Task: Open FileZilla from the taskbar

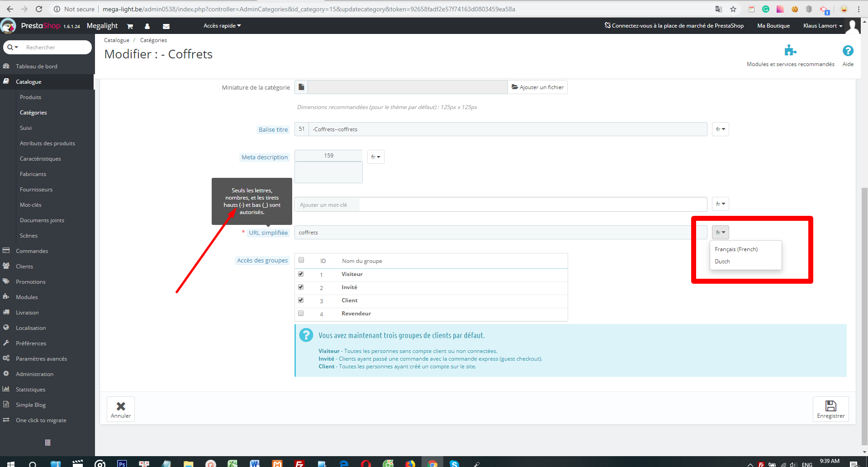Action: tap(299, 463)
